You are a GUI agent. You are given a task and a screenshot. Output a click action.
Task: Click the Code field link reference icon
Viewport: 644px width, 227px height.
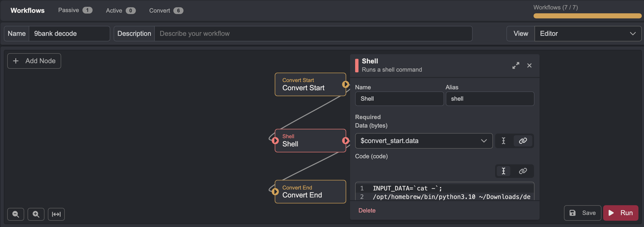pos(523,171)
